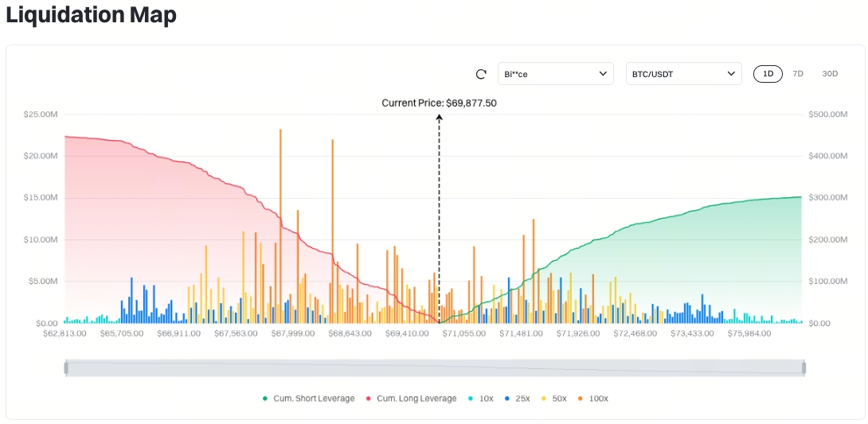The image size is (868, 424).
Task: Toggle the Cum. Long Leverage legend series
Action: [411, 399]
